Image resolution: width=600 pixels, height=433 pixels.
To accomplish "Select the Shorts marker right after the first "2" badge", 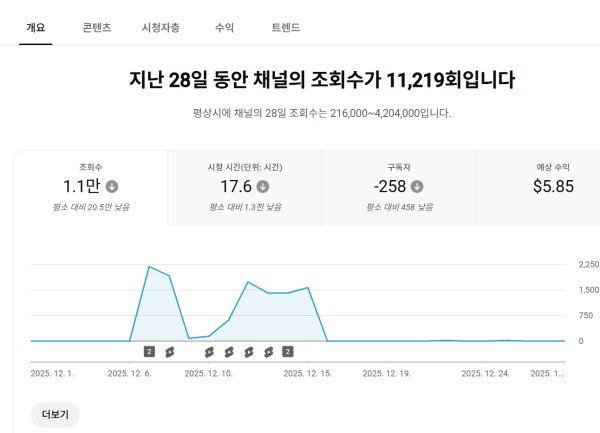I will coord(169,351).
